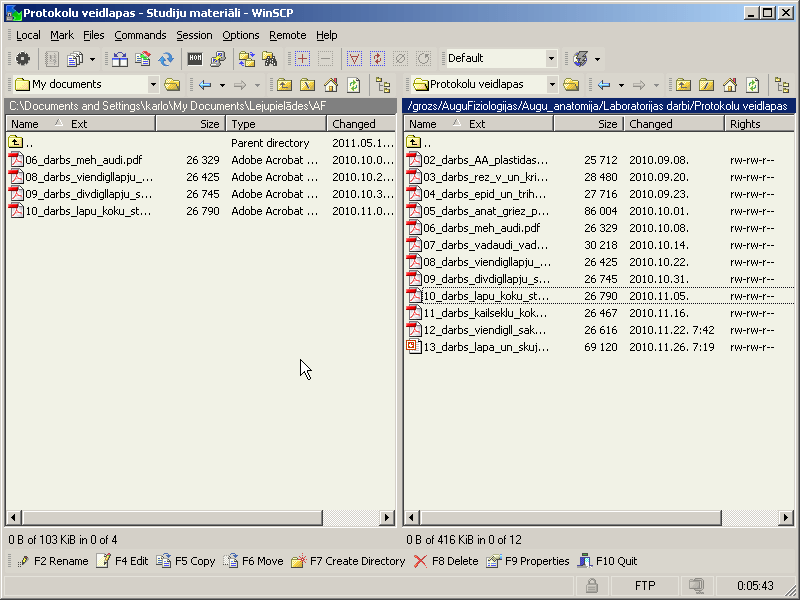Go to local root directory icon

tap(308, 85)
